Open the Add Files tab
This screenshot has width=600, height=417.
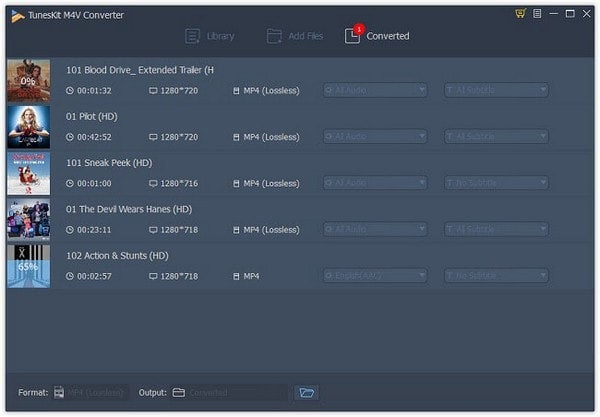[x=295, y=36]
